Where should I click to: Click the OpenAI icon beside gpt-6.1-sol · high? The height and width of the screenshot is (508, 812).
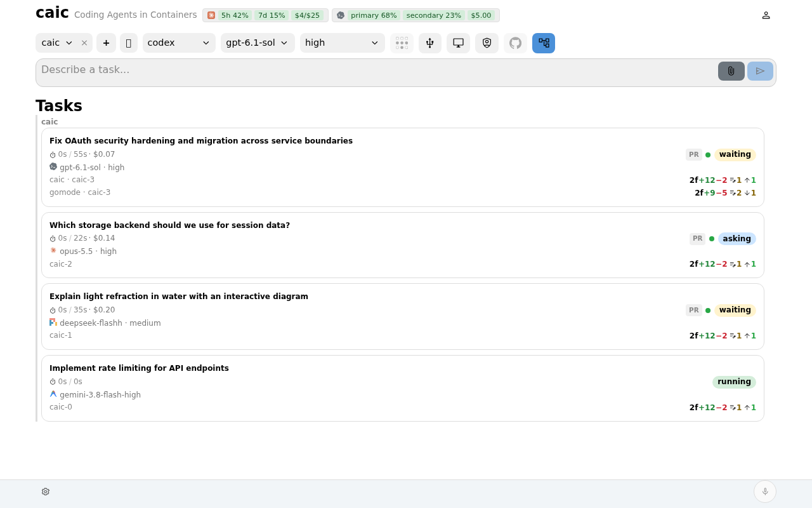[53, 166]
